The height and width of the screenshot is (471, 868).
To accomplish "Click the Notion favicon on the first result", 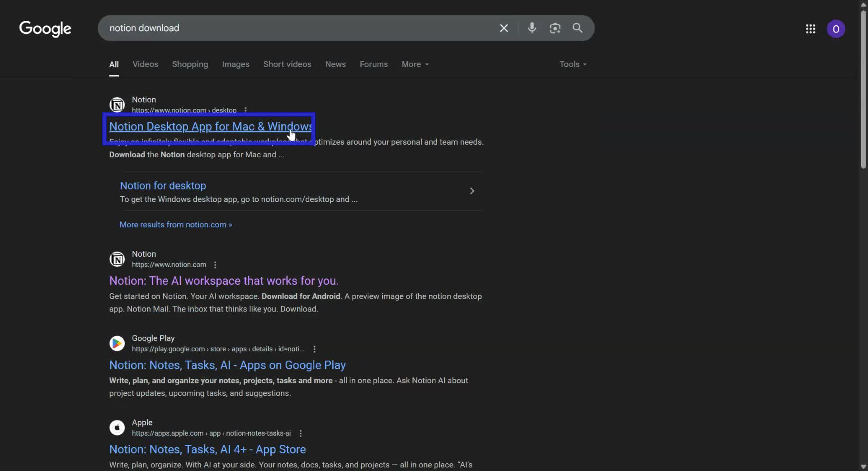I will (117, 104).
